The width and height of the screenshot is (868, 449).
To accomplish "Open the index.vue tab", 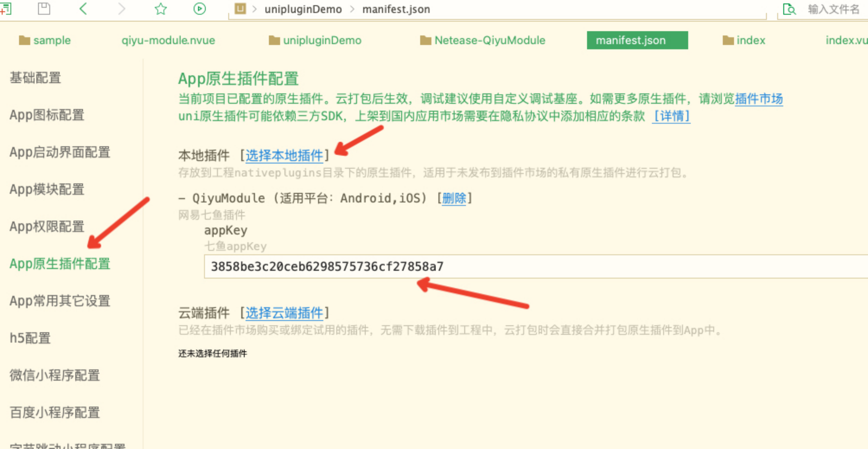I will 846,40.
